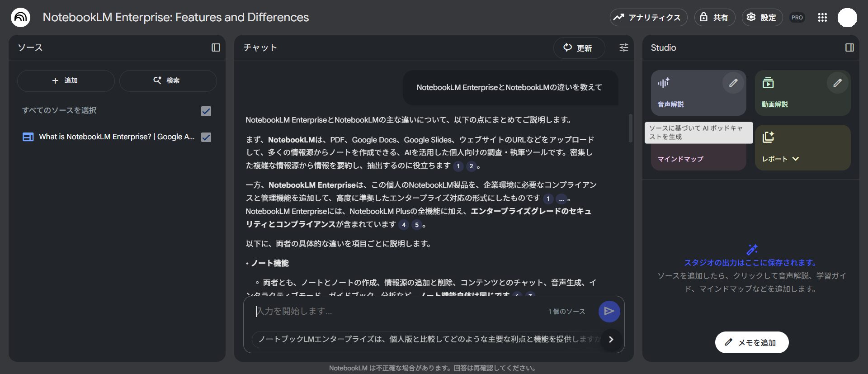Viewport: 868px width, 374px height.
Task: Click 'スタジオの出力はここに保存されます。' text
Action: (751, 263)
